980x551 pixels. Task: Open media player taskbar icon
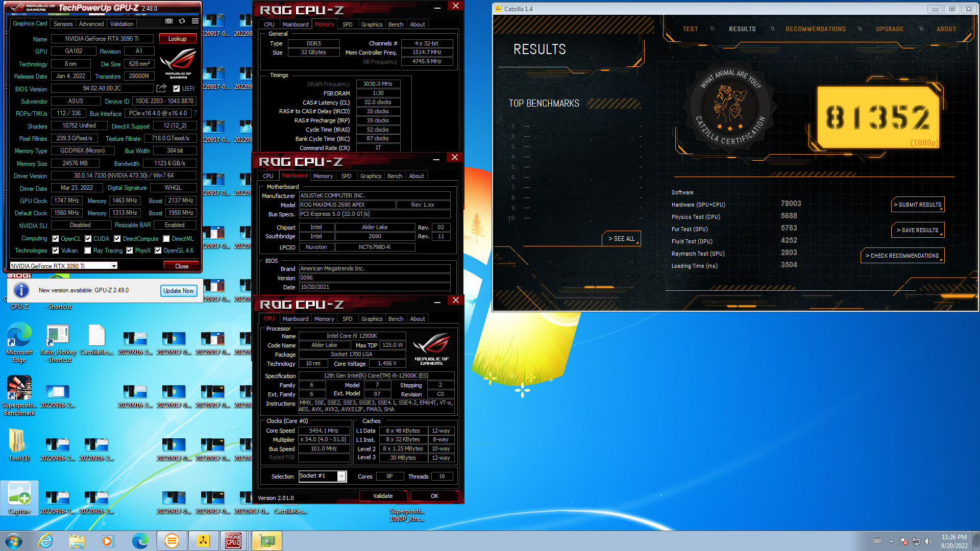point(108,541)
